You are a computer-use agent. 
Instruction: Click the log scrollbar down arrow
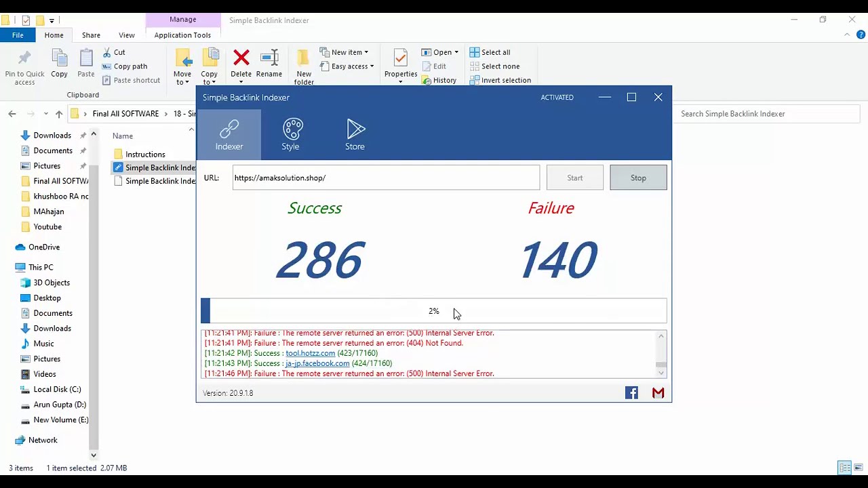661,373
